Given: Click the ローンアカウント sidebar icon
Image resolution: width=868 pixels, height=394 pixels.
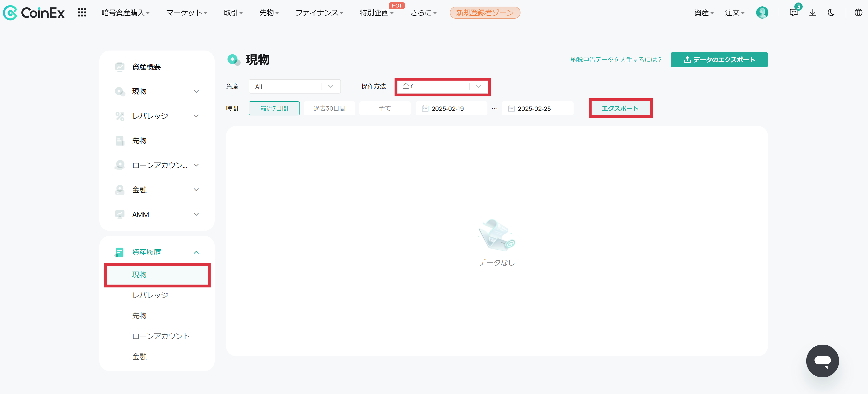Looking at the screenshot, I should (x=120, y=165).
